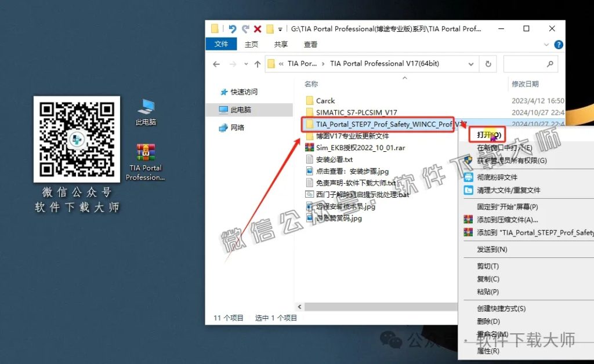594x364 pixels.
Task: Click the Redo icon in quick access toolbar
Action: click(x=245, y=28)
